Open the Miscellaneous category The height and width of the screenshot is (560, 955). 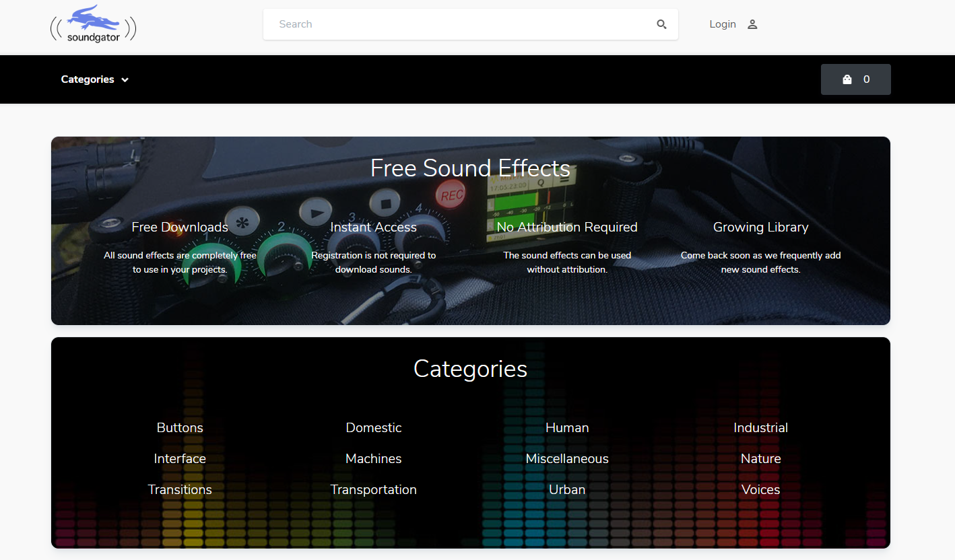pos(567,458)
